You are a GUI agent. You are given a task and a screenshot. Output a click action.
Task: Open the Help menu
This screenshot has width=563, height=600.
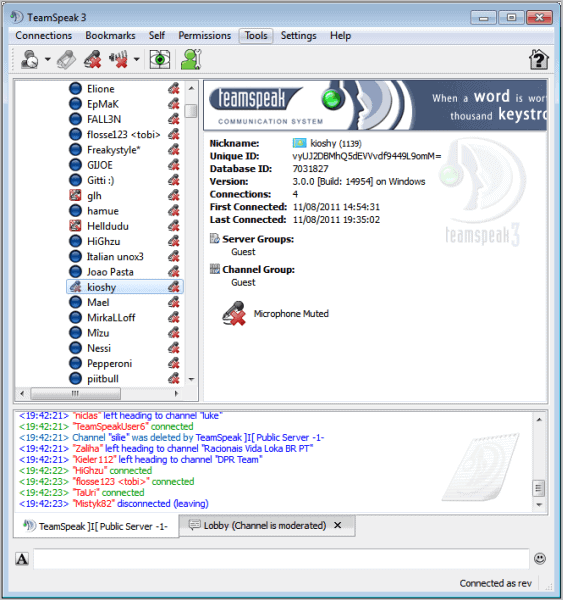[341, 36]
